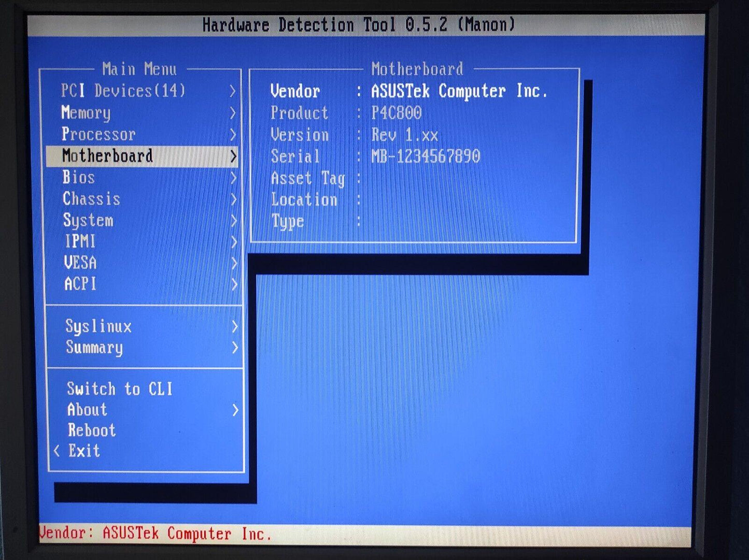Click the chevron beside ACPI
The height and width of the screenshot is (560, 749).
coord(234,284)
